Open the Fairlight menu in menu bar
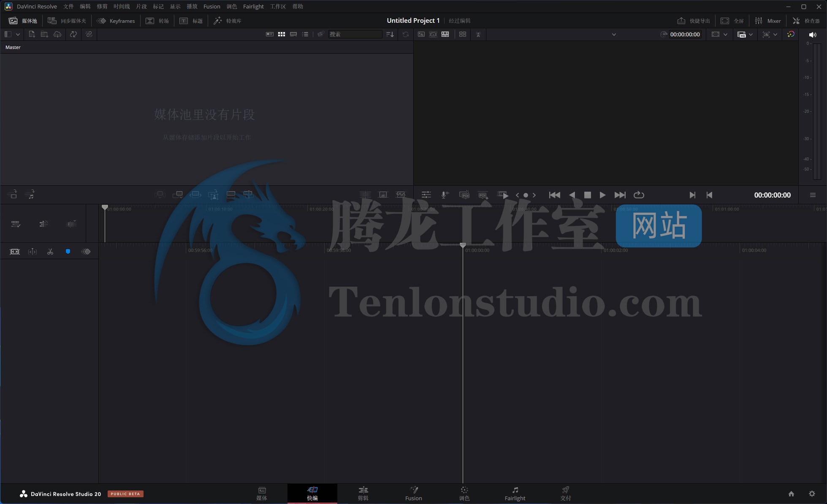 [253, 6]
